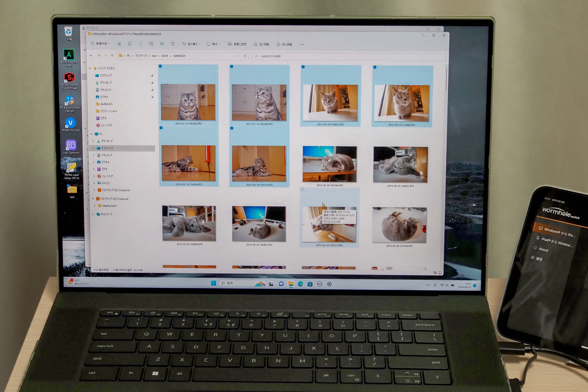588x392 pixels.
Task: Open the view (表示) dropdown
Action: pos(213,44)
